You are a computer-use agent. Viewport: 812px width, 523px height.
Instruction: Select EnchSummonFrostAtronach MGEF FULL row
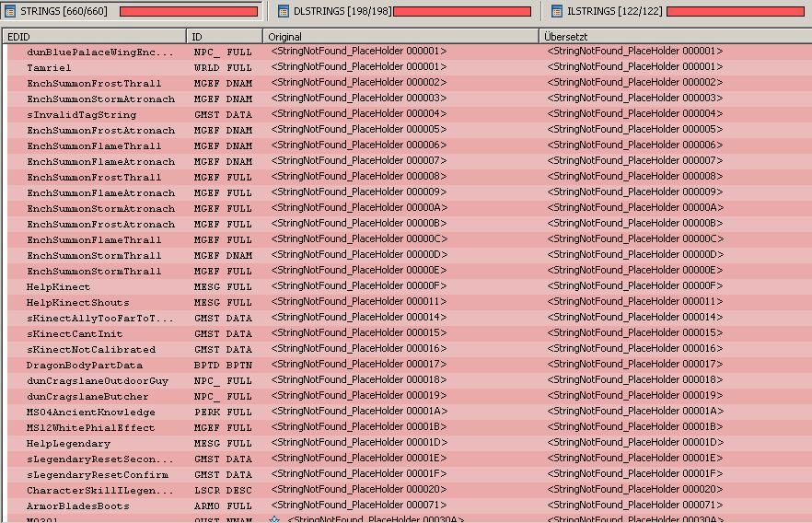tap(409, 224)
